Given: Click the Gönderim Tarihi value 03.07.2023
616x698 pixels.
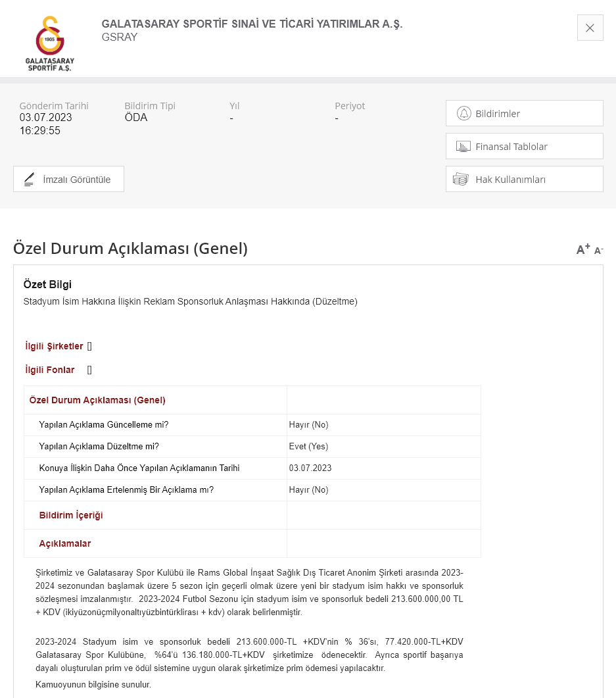Looking at the screenshot, I should pyautogui.click(x=45, y=118).
